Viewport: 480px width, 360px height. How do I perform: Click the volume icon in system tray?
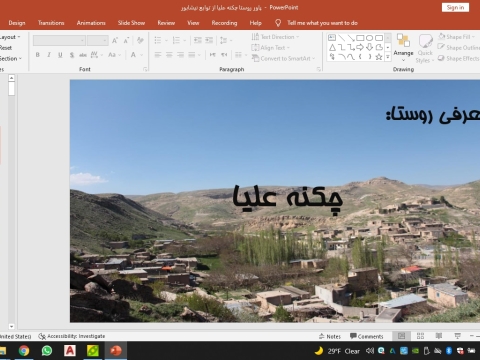[x=370, y=351]
